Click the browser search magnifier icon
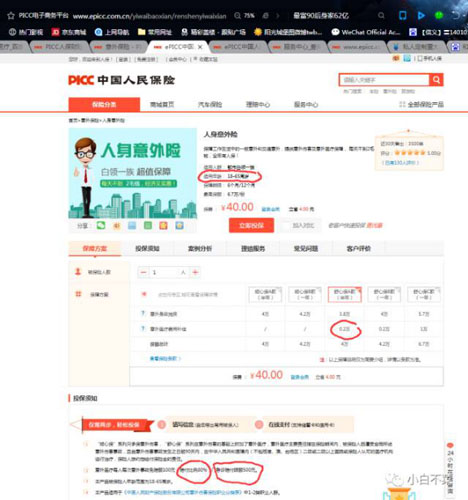 381,16
